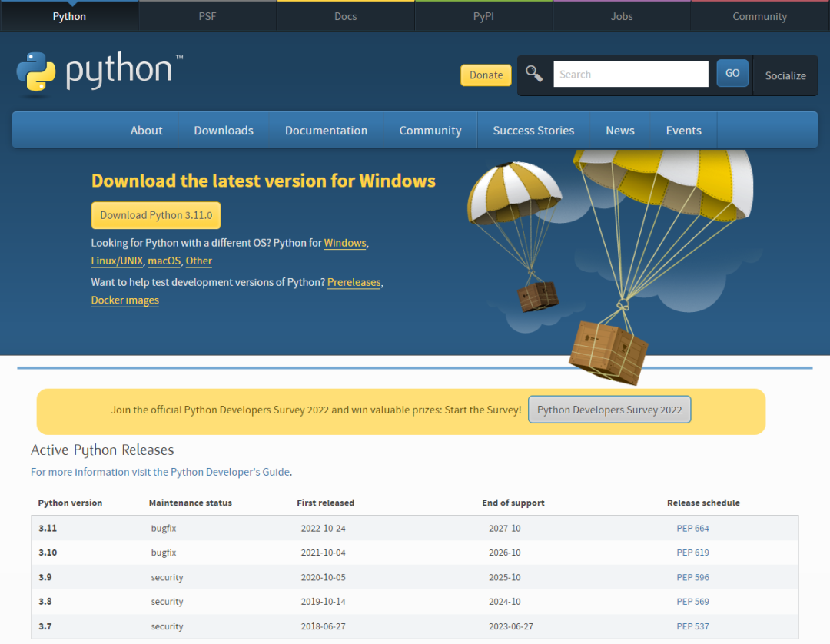Click the magnifying glass search icon
Viewport: 830px width, 644px height.
(534, 74)
